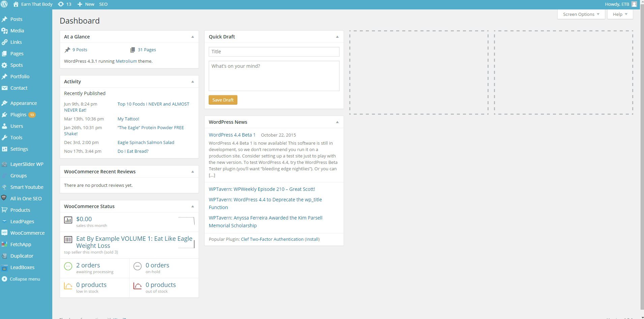Click the Collapse menu arrow icon

4,279
